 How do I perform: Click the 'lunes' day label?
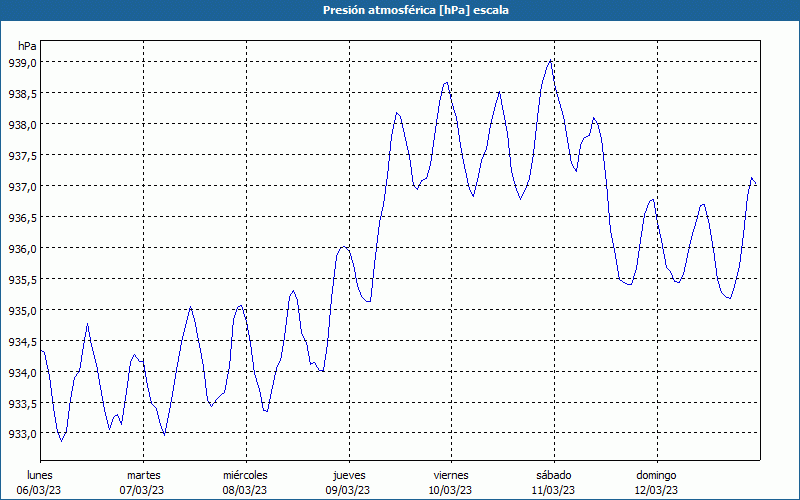coord(40,475)
